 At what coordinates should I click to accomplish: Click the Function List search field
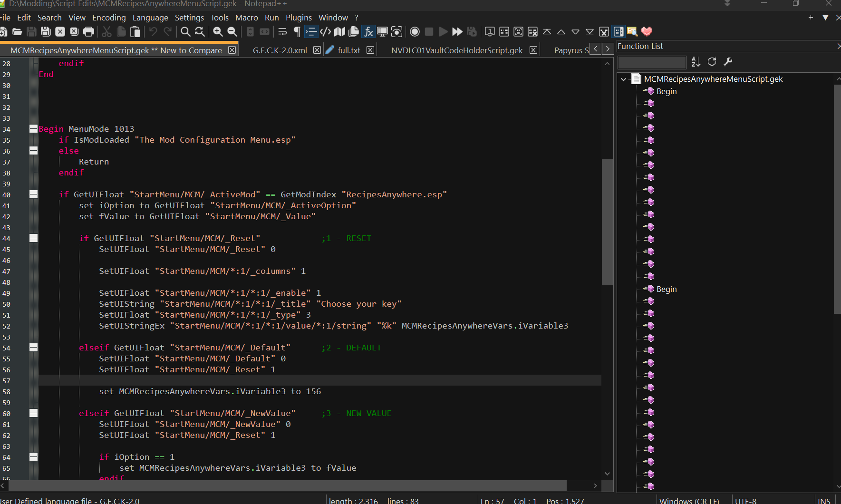click(652, 62)
